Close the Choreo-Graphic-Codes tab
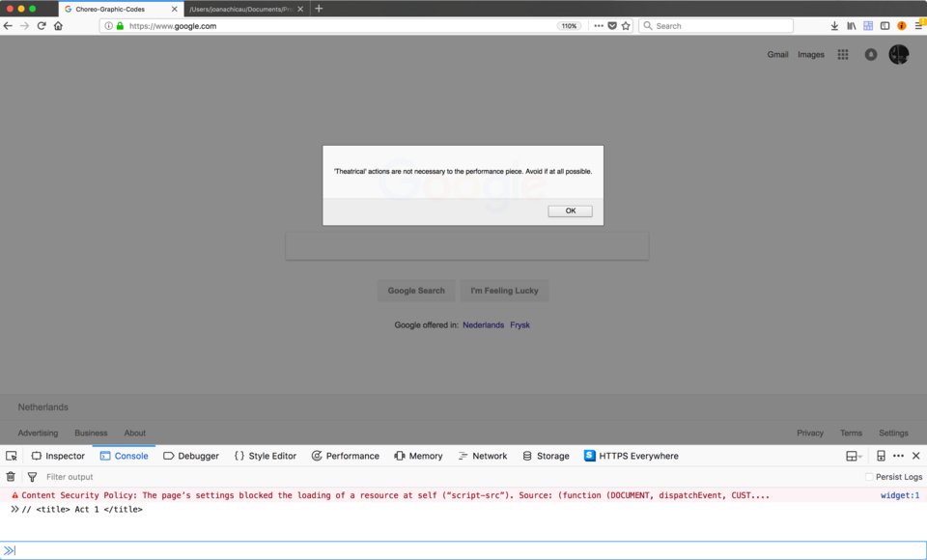 coord(175,9)
